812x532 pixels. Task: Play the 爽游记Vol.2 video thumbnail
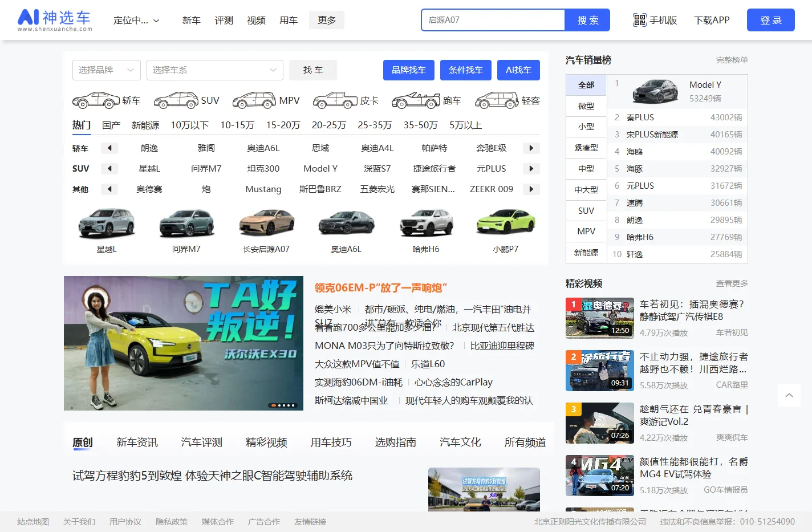tap(600, 423)
